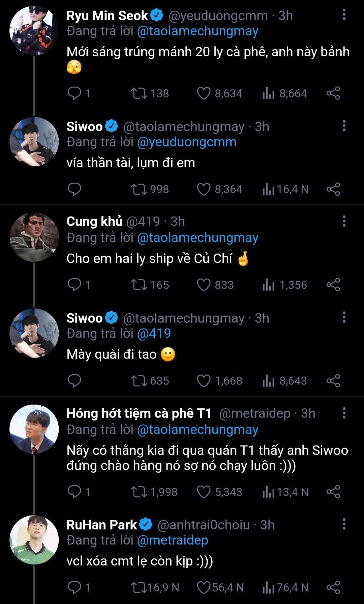Open Ryu Min Seok's profile picture
Viewport: 364px width, 604px height.
[x=34, y=30]
